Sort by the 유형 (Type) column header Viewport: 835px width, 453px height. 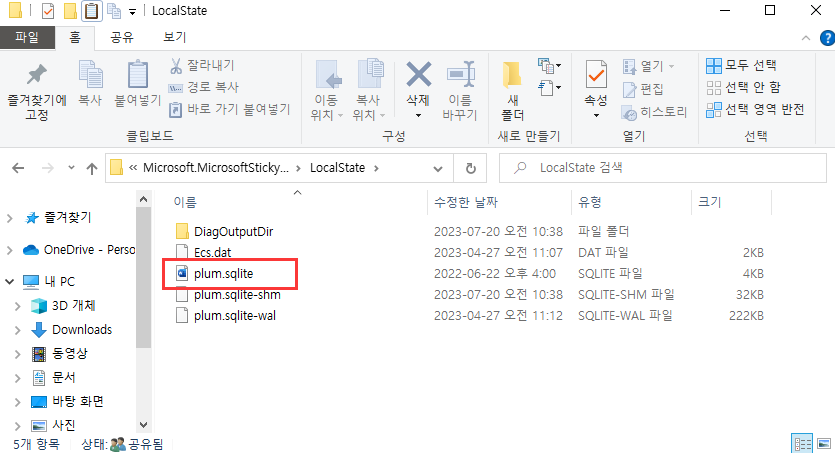[590, 202]
